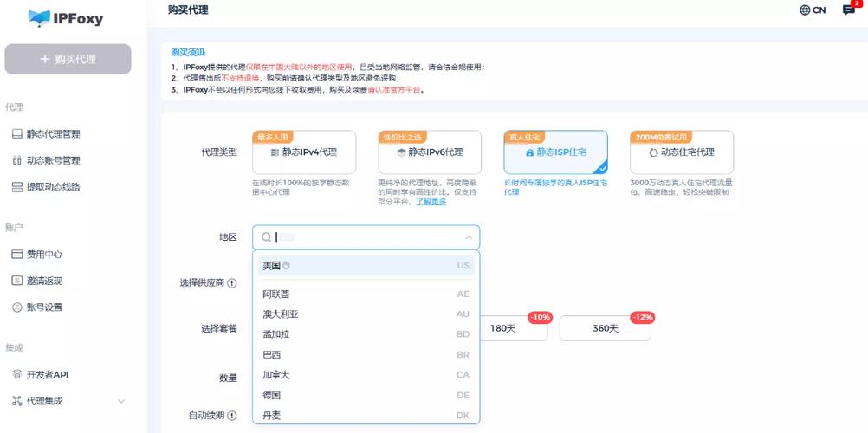Click the icon on 动态住宅代理 card

tap(654, 152)
